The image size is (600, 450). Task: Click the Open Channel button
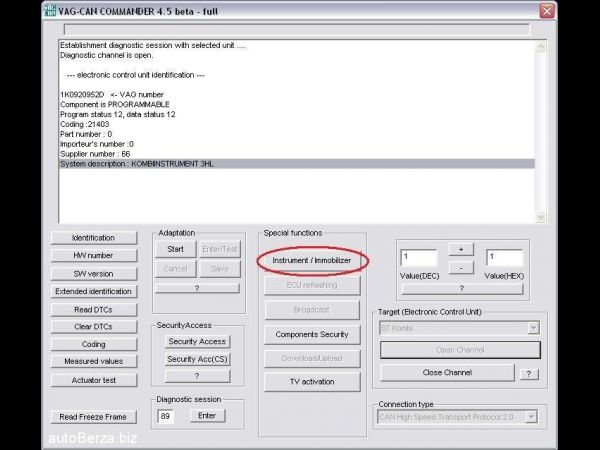[460, 350]
